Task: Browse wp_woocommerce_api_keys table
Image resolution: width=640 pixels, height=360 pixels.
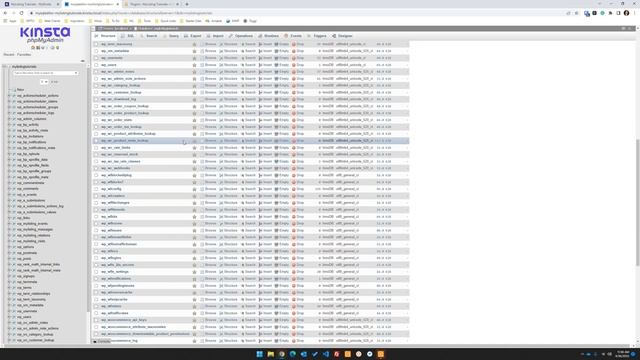Action: pyautogui.click(x=208, y=320)
